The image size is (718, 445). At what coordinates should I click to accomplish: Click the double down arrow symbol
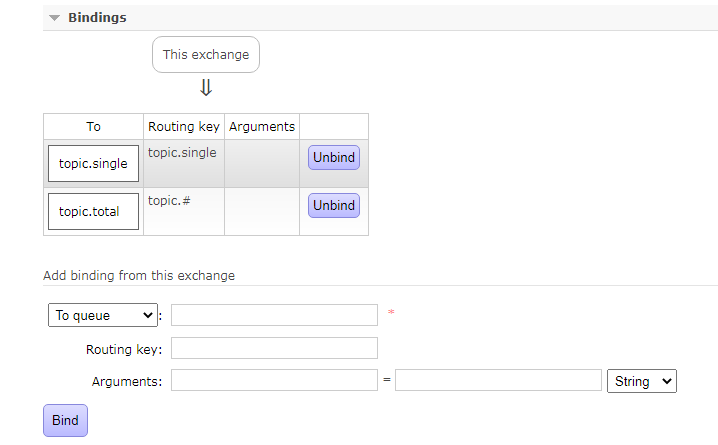206,89
